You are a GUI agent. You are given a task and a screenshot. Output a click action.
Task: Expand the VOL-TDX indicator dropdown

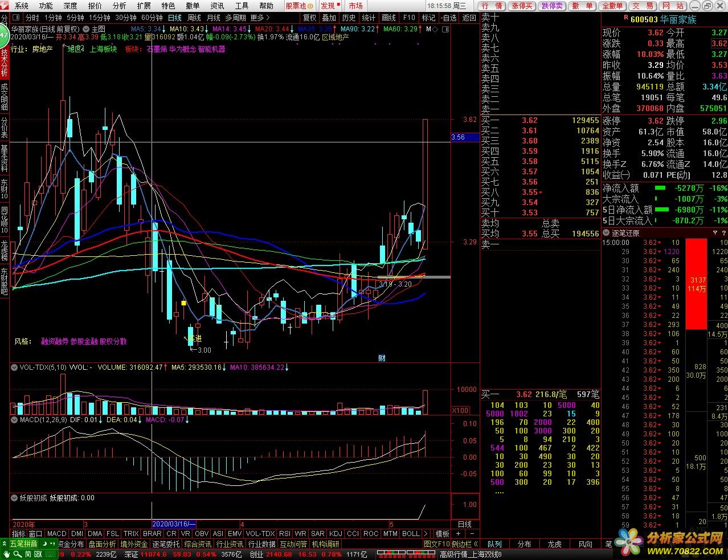pyautogui.click(x=14, y=367)
